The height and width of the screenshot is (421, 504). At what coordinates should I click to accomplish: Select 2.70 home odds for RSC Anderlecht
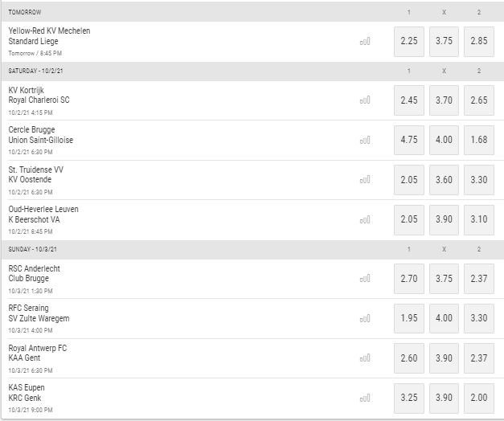click(x=409, y=279)
